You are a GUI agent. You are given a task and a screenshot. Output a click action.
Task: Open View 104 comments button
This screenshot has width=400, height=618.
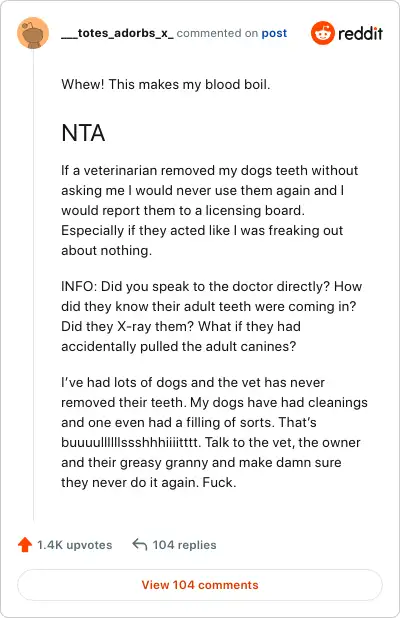(x=200, y=585)
